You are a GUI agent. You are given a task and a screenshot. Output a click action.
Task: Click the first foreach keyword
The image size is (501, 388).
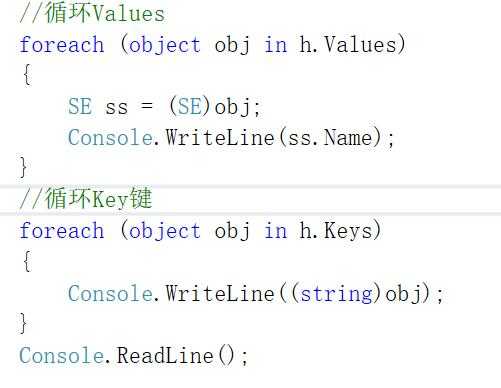click(62, 45)
